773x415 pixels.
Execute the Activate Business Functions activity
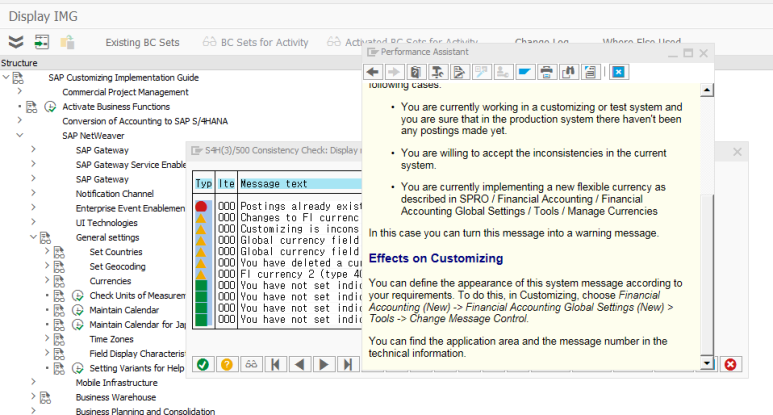[50, 107]
